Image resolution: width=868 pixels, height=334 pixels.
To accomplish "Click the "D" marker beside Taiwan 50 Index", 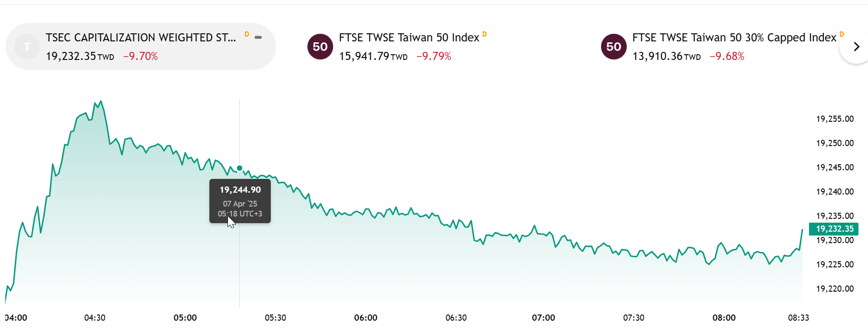I will (484, 34).
